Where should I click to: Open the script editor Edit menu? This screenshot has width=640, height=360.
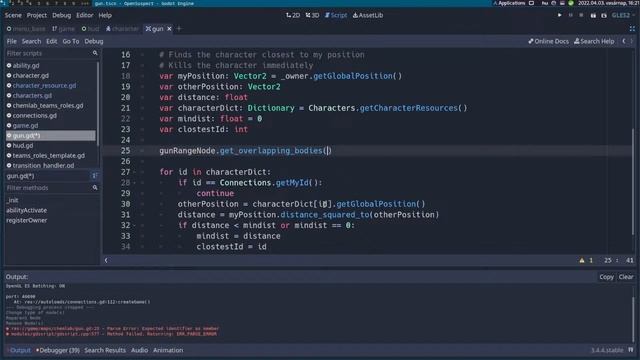pyautogui.click(x=51, y=41)
